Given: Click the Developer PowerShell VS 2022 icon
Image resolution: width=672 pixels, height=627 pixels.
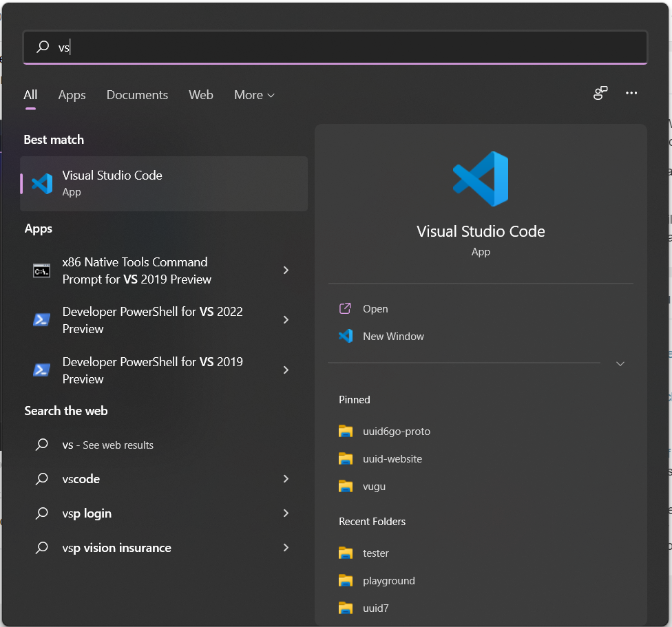Looking at the screenshot, I should click(42, 320).
